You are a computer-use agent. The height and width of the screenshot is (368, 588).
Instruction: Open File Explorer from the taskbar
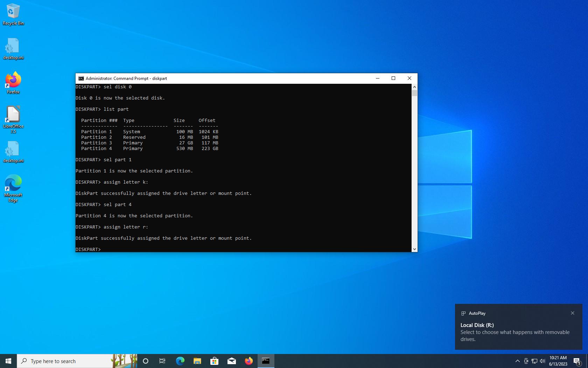pos(197,361)
